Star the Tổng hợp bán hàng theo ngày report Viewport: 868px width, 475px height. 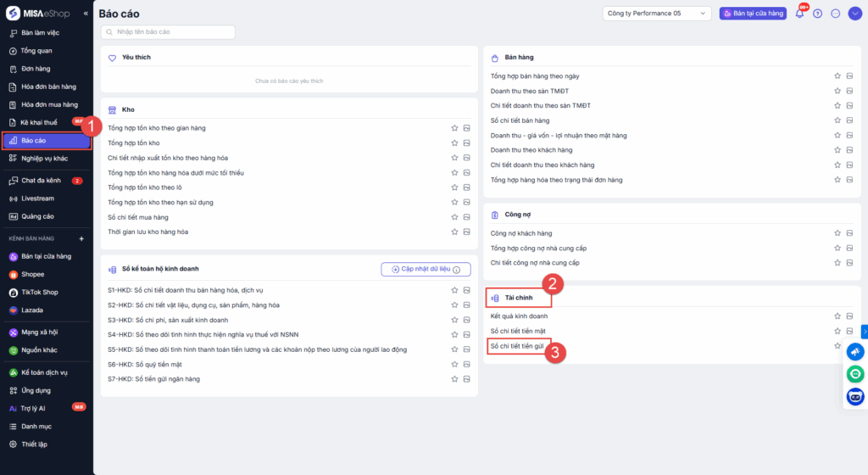(837, 76)
